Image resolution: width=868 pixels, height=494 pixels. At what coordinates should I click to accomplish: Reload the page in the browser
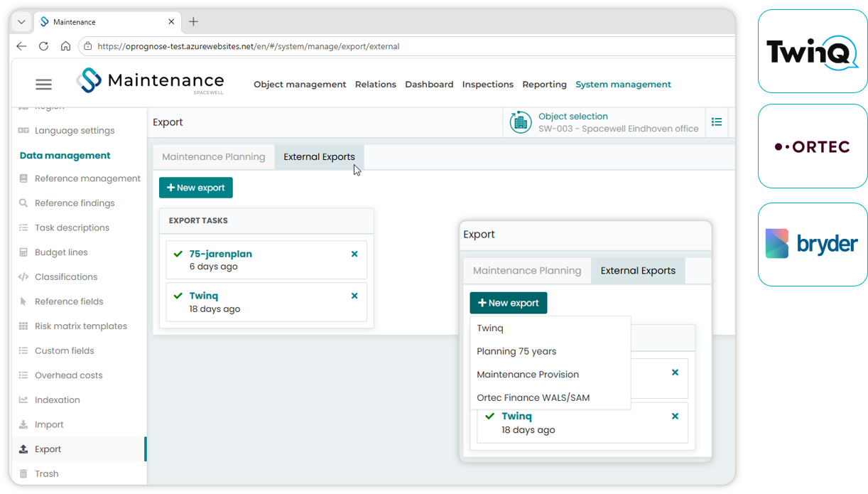tap(43, 46)
